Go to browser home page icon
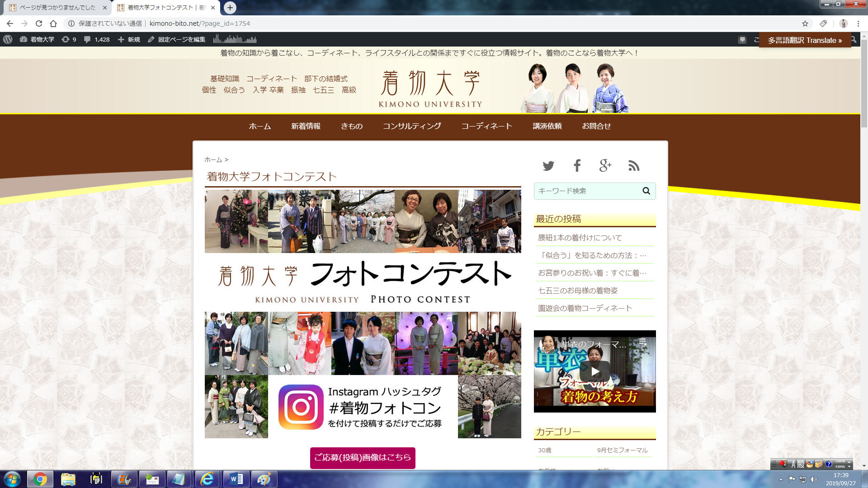 (53, 23)
